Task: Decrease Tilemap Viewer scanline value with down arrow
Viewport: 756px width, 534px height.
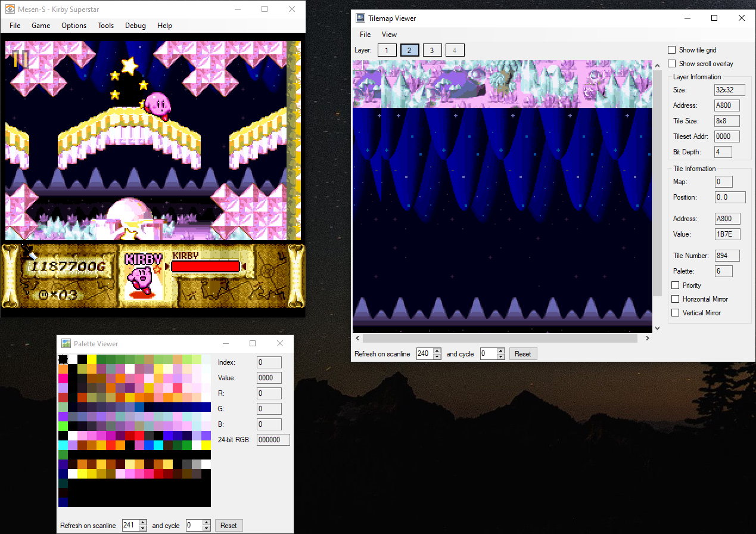Action: coord(437,357)
